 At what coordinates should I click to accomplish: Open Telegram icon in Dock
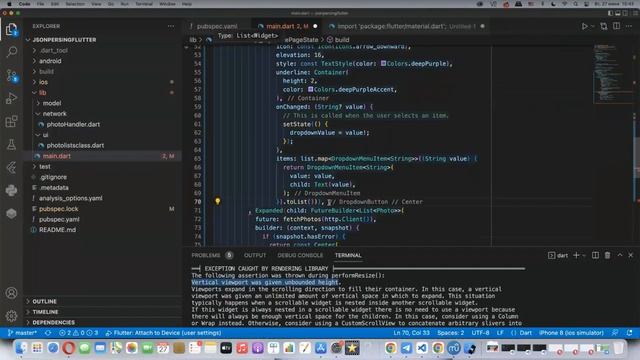406,348
